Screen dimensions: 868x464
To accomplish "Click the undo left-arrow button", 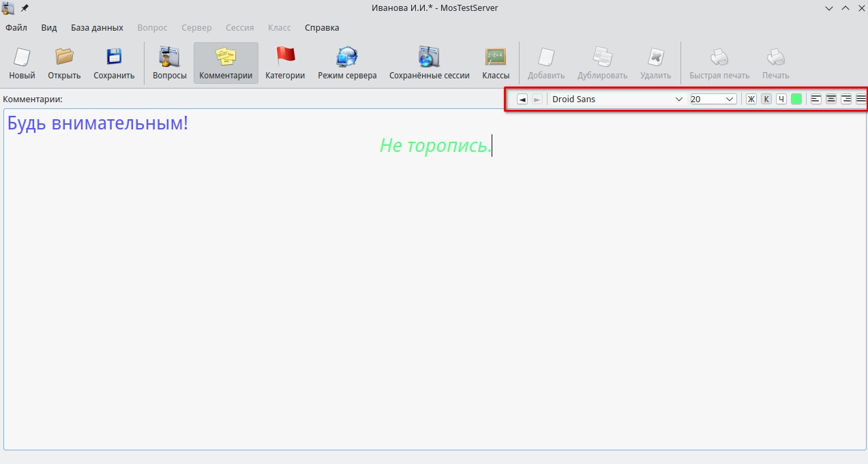I will (522, 99).
